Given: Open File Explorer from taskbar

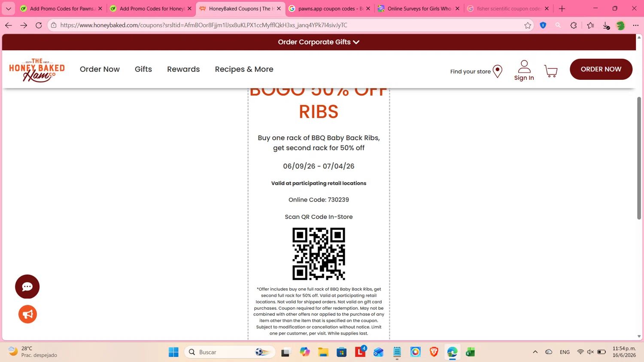Looking at the screenshot, I should [323, 352].
